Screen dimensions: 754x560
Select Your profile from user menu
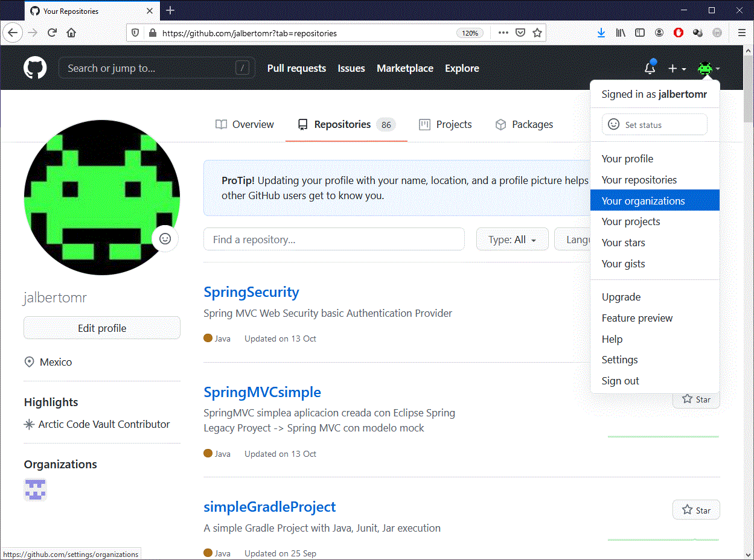[655, 159]
